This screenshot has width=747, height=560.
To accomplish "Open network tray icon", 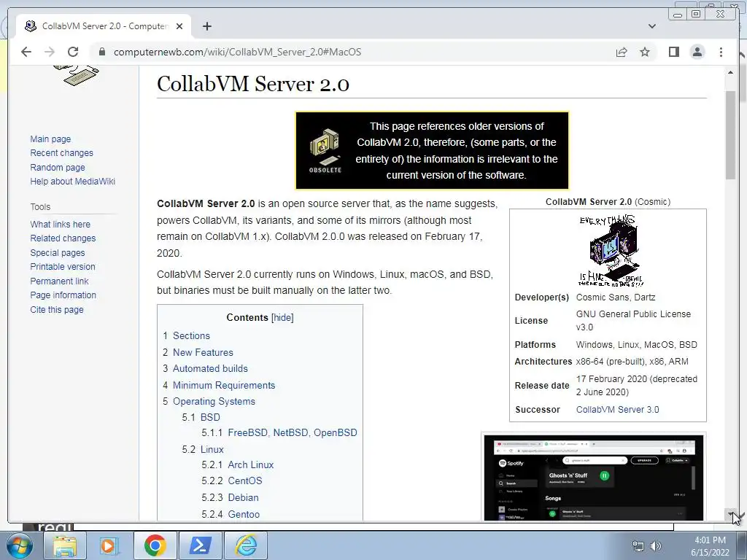I will (x=638, y=546).
